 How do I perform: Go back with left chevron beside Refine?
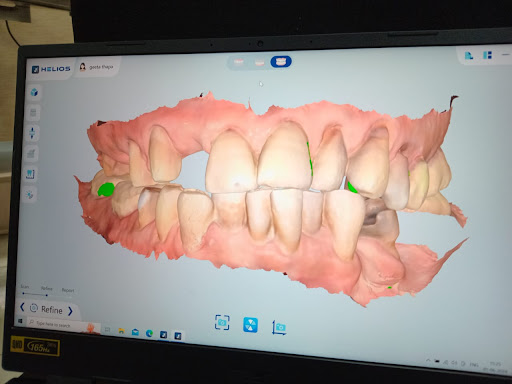click(22, 307)
